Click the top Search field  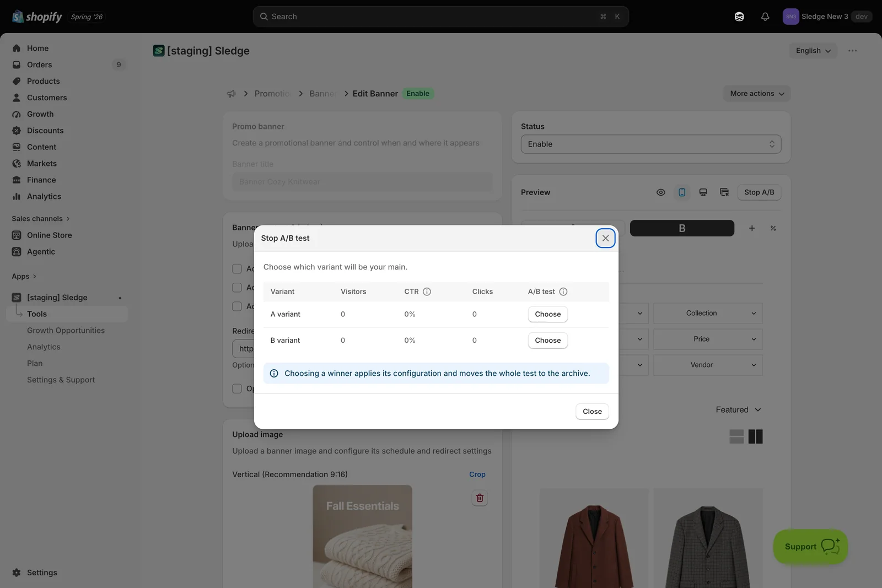tap(440, 17)
